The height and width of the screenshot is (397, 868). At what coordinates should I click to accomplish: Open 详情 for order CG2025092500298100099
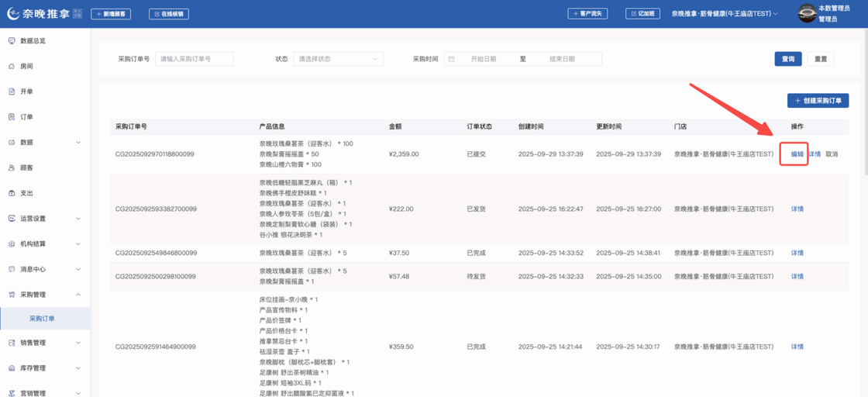coord(797,276)
